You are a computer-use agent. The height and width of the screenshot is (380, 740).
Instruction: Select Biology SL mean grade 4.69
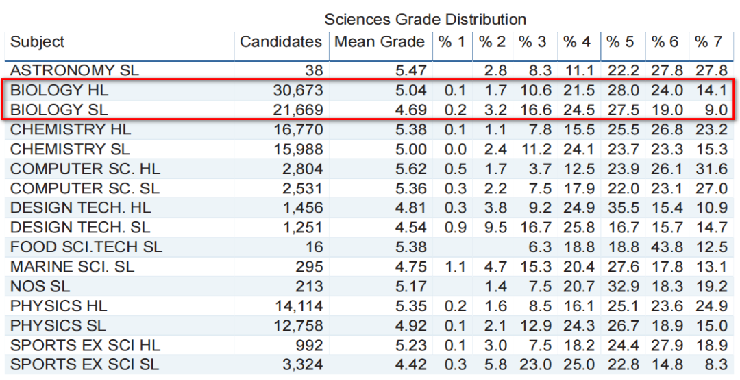[x=410, y=110]
